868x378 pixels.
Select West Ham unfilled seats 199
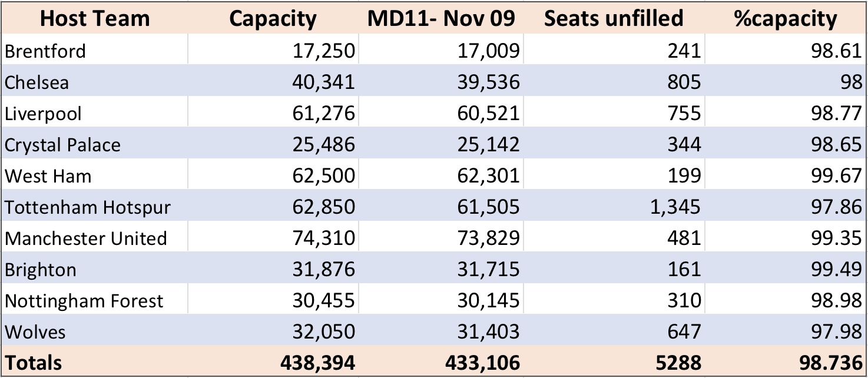coord(614,176)
